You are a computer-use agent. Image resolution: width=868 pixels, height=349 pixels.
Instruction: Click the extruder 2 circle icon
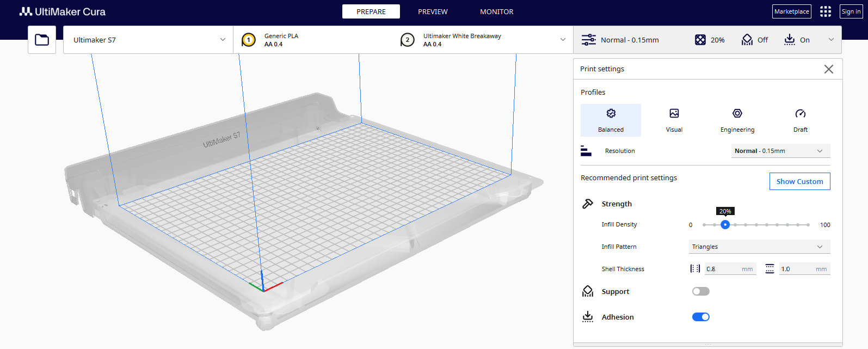pos(408,40)
